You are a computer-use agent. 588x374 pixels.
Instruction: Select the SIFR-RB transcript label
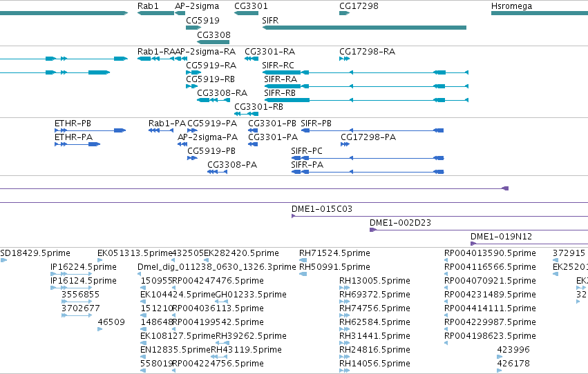280,93
